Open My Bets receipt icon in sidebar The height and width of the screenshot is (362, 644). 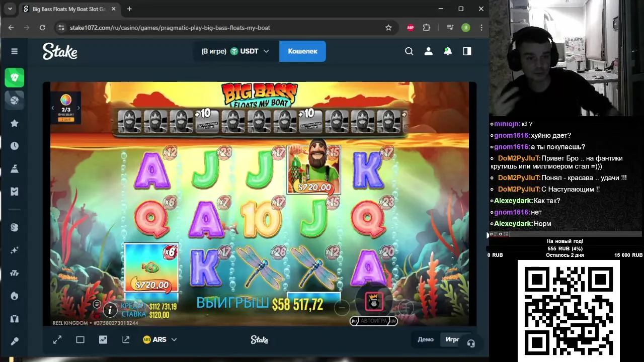pos(15,192)
